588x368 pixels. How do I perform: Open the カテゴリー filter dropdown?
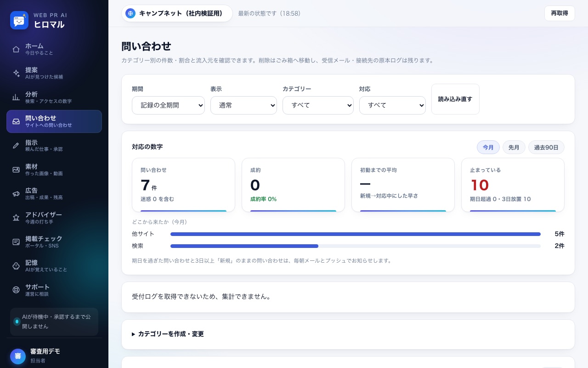(x=318, y=105)
